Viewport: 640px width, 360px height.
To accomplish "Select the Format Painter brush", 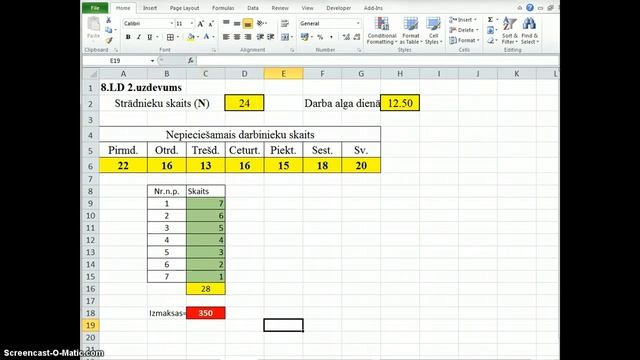I will pyautogui.click(x=109, y=40).
